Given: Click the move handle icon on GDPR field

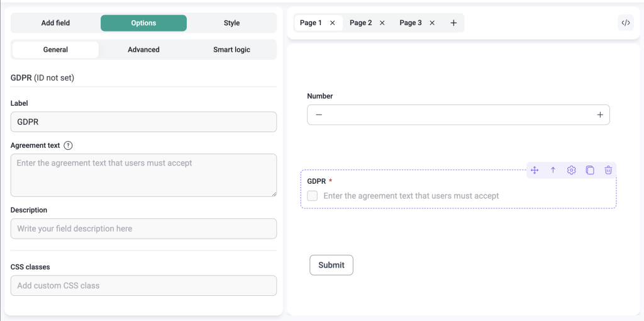Looking at the screenshot, I should pyautogui.click(x=535, y=170).
